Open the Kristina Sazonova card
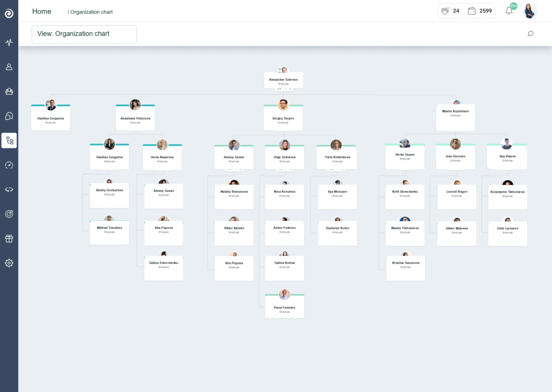This screenshot has width=552, height=392. coord(405,268)
